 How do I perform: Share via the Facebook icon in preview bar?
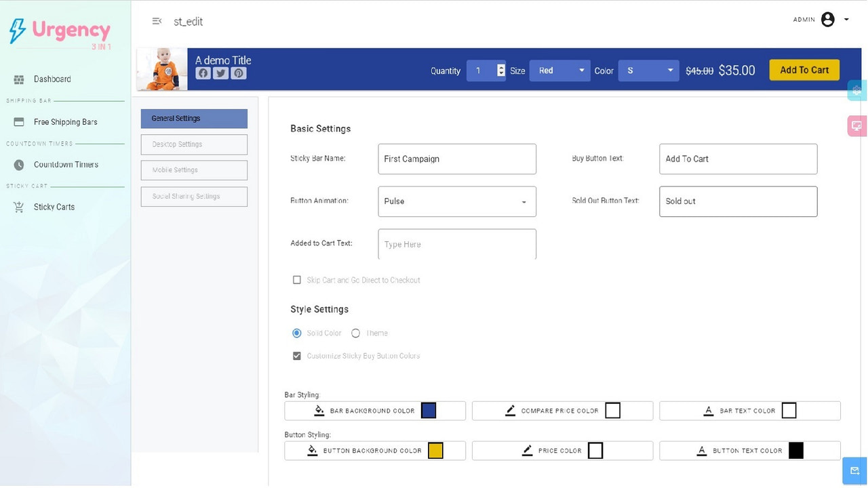pyautogui.click(x=203, y=73)
